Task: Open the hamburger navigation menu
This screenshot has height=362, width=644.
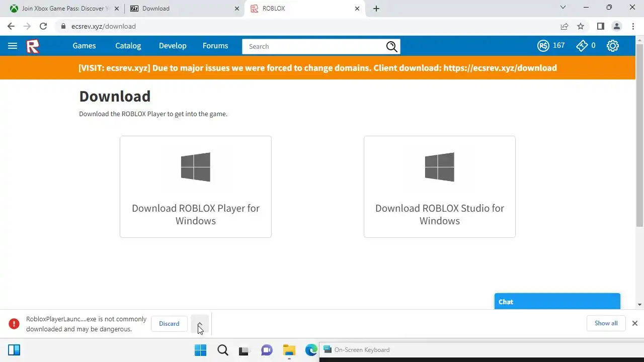Action: coord(13,46)
